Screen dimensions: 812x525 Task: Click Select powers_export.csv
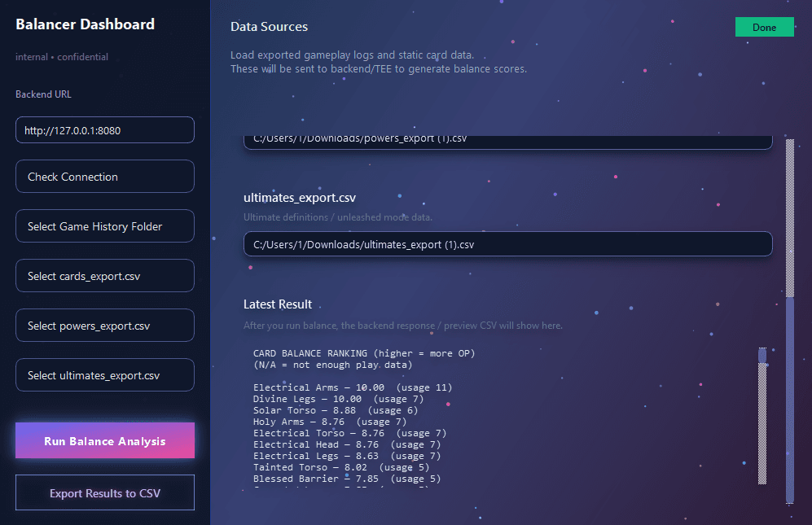tap(104, 325)
